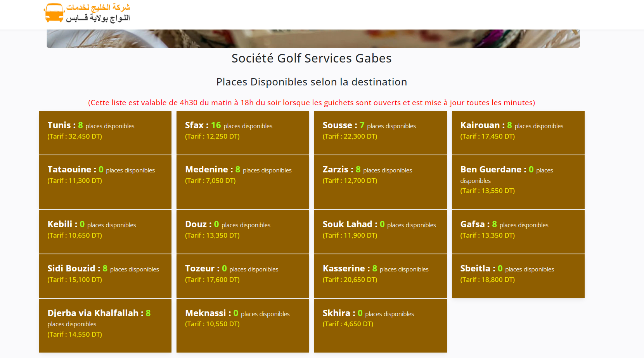This screenshot has height=358, width=644.
Task: Click the Gafsa destination card
Action: tap(518, 231)
